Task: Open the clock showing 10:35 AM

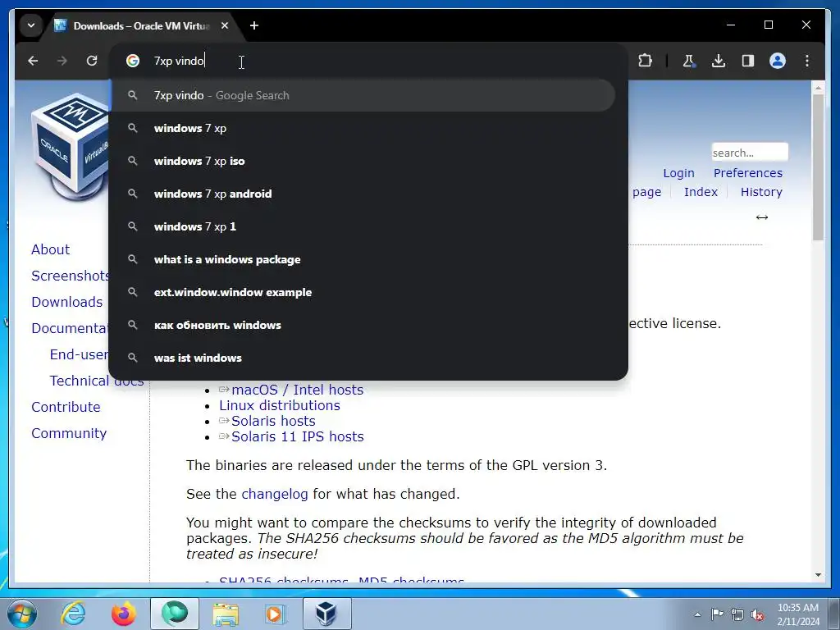Action: pyautogui.click(x=798, y=614)
